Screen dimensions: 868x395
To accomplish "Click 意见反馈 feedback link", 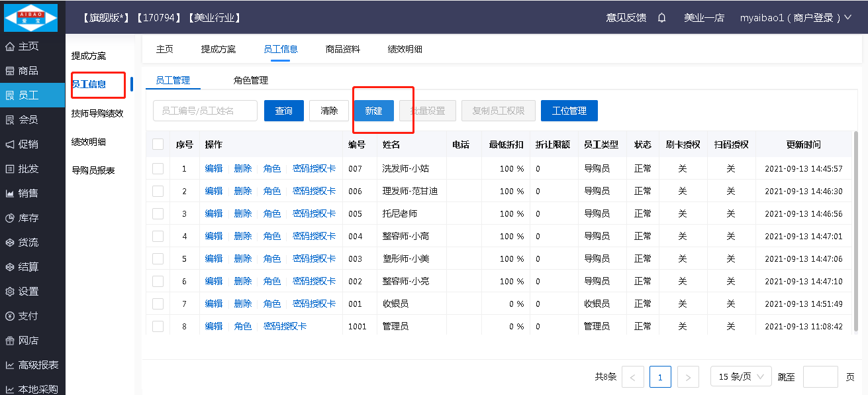I will point(626,18).
